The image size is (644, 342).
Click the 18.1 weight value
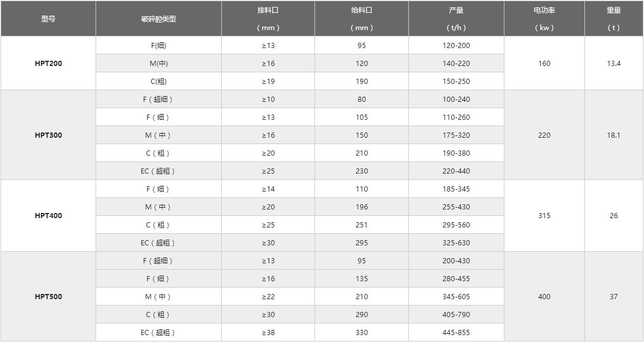[613, 135]
